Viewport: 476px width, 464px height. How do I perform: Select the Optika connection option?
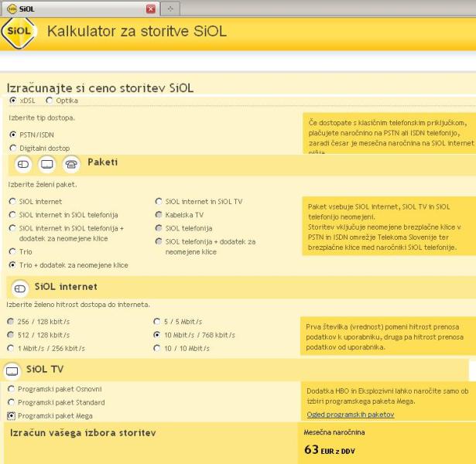pyautogui.click(x=50, y=101)
